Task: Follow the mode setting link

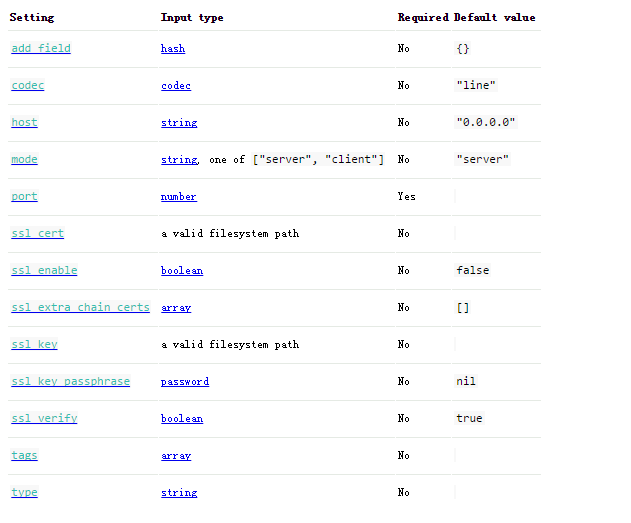Action: 24,160
